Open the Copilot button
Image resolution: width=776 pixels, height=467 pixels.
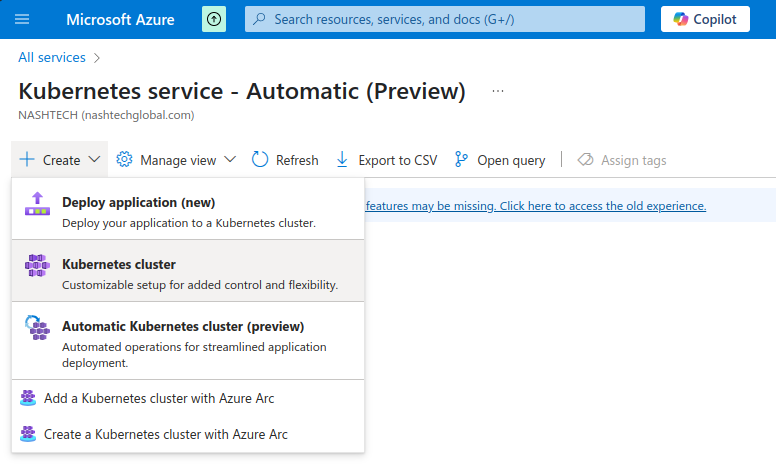pos(705,19)
